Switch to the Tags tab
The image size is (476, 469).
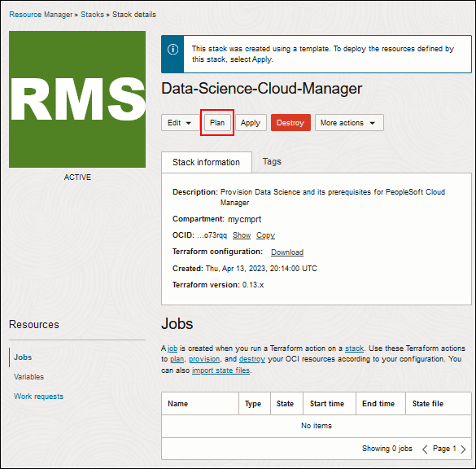tap(272, 161)
